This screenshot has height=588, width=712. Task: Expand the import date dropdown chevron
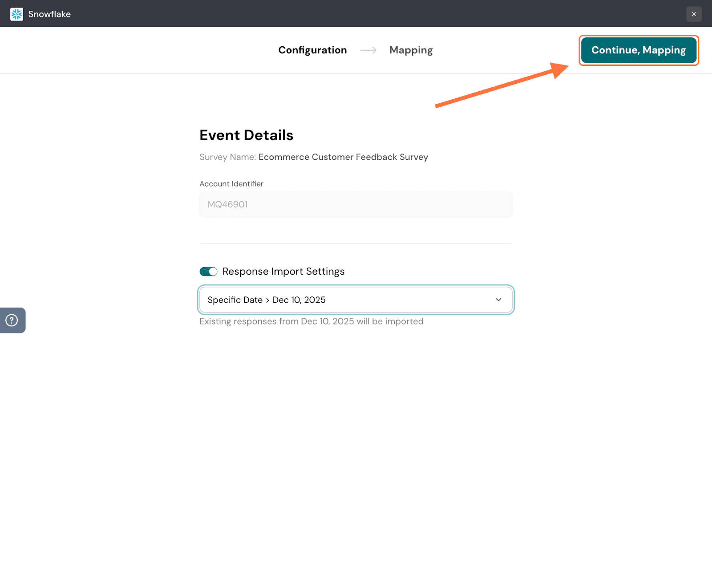pyautogui.click(x=498, y=300)
